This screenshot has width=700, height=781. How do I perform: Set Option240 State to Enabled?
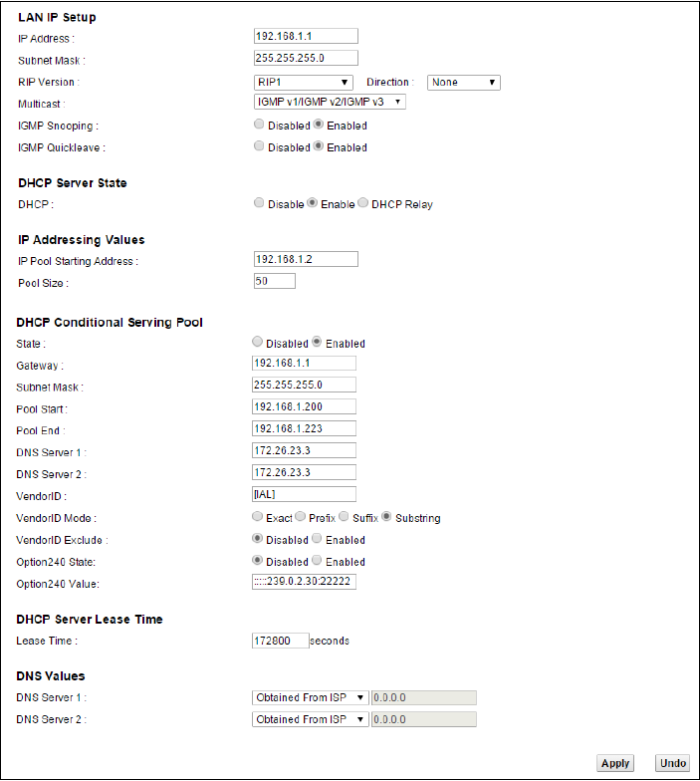pos(317,560)
